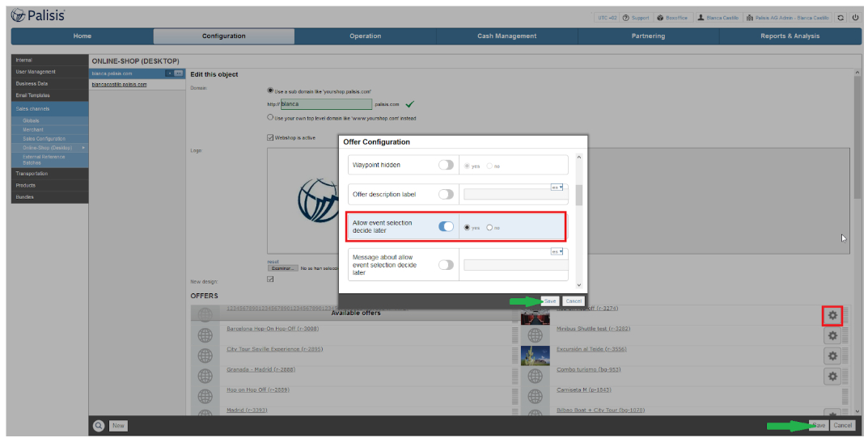Toggle the Allow event selection decide later switch

coord(446,226)
